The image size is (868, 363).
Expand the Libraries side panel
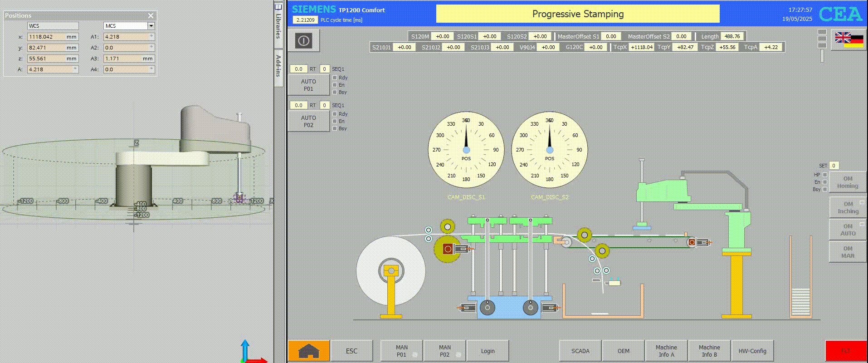point(278,22)
